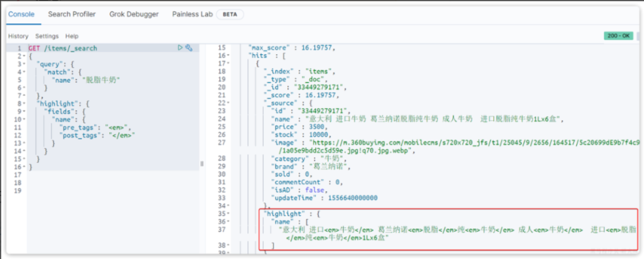This screenshot has width=644, height=259.
Task: Open the Grok Debugger tab
Action: coord(133,14)
